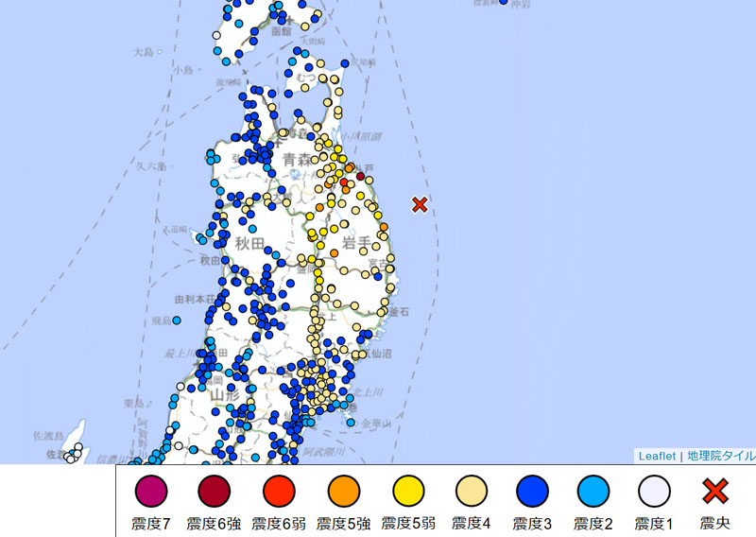Click the 金華山 label
Screen dimensions: 756x537
(376, 424)
